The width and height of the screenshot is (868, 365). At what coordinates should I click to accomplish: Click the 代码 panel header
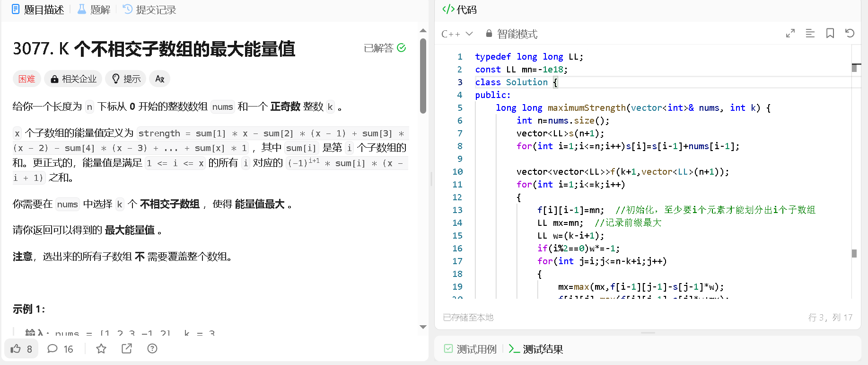[459, 9]
